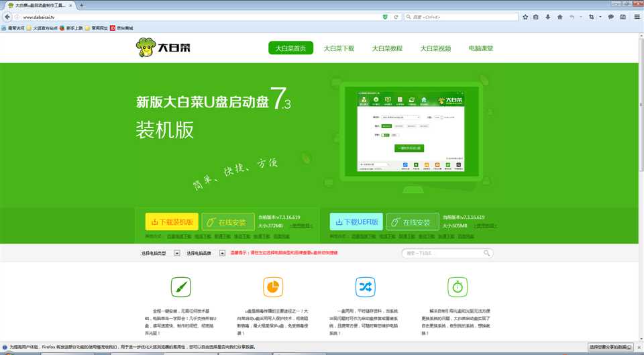This screenshot has height=355, width=644.
Task: Reload the page with the refresh icon
Action: click(x=396, y=17)
